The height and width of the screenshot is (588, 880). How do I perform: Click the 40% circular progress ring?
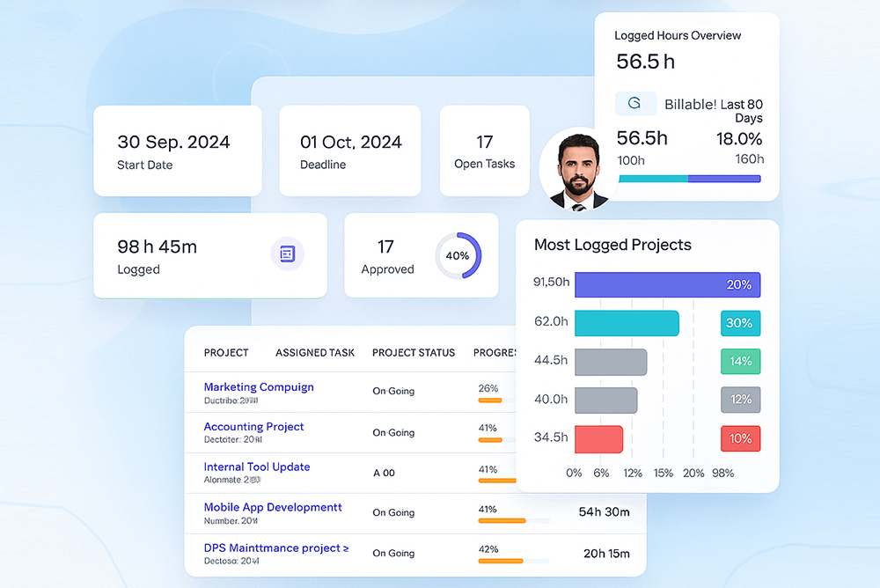pyautogui.click(x=458, y=255)
